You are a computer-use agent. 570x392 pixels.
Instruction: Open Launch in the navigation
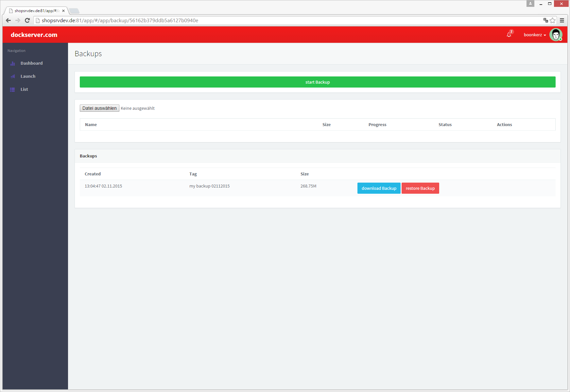click(x=28, y=76)
